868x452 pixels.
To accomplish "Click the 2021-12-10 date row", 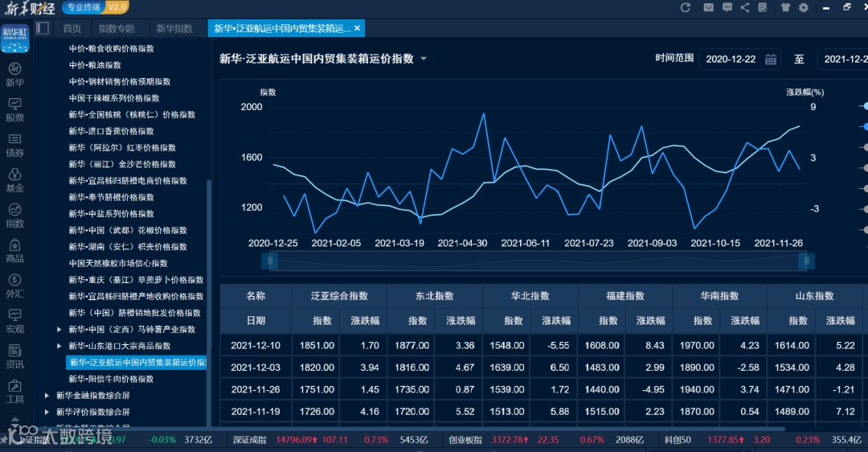I will (x=256, y=346).
